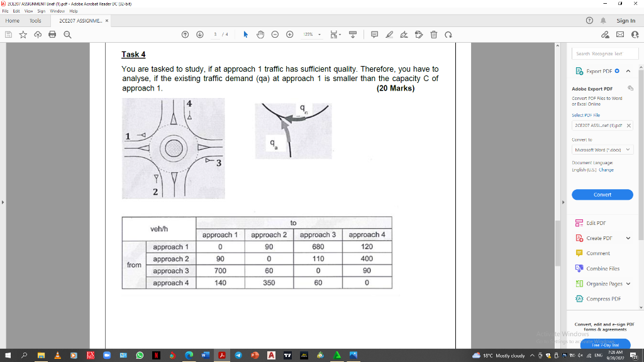
Task: Open the View menu
Action: click(29, 11)
